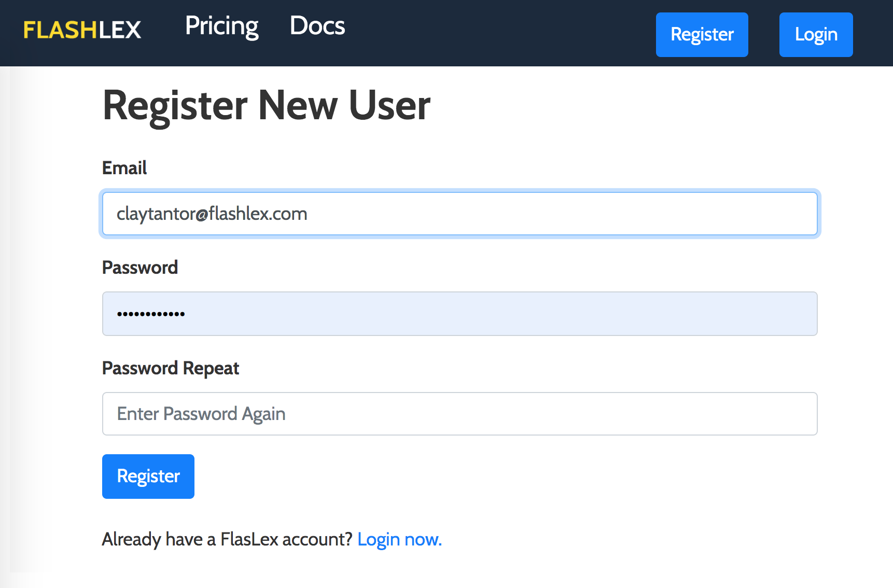This screenshot has width=893, height=588.
Task: Click the 'Enter Password Again' placeholder text
Action: pos(201,414)
